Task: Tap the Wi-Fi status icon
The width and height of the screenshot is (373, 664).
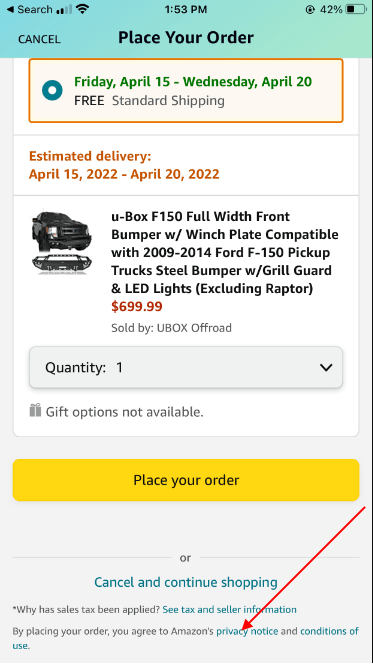Action: click(x=83, y=9)
